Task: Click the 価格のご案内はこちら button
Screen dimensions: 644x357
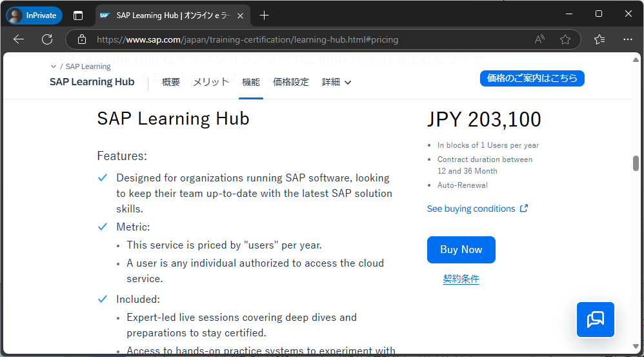Action: 532,79
